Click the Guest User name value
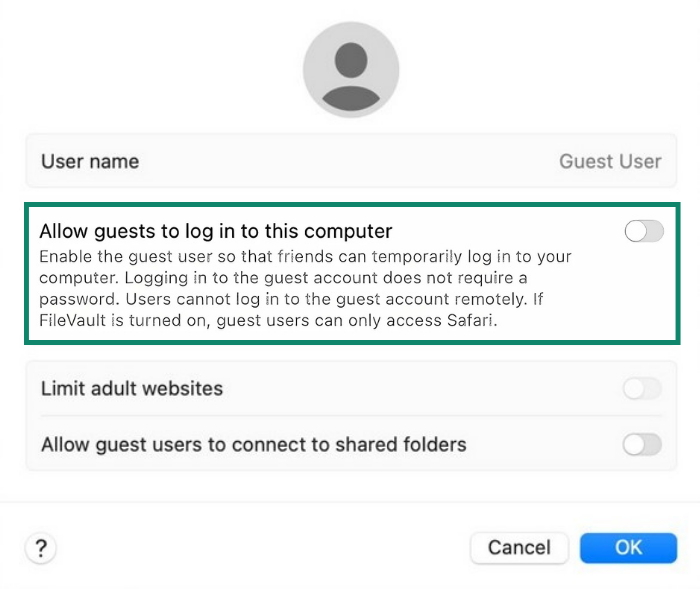Viewport: 700px width, 589px height. [x=610, y=161]
